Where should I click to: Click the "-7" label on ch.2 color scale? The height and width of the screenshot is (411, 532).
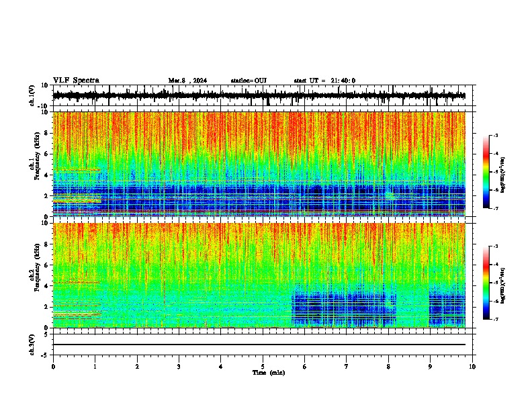(495, 320)
